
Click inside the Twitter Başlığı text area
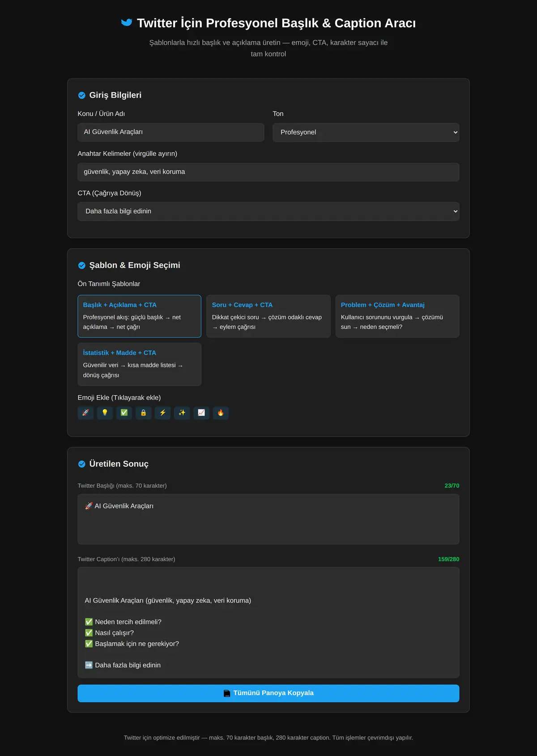[x=268, y=519]
